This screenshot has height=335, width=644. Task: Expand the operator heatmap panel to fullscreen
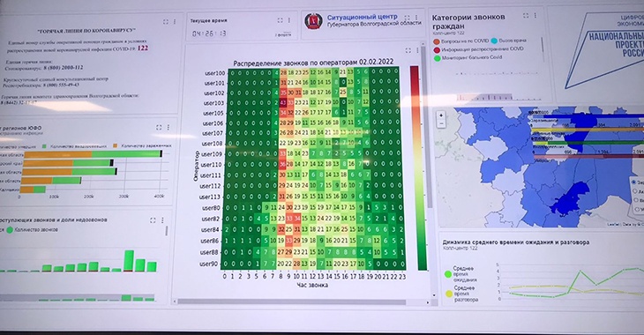pyautogui.click(x=408, y=50)
